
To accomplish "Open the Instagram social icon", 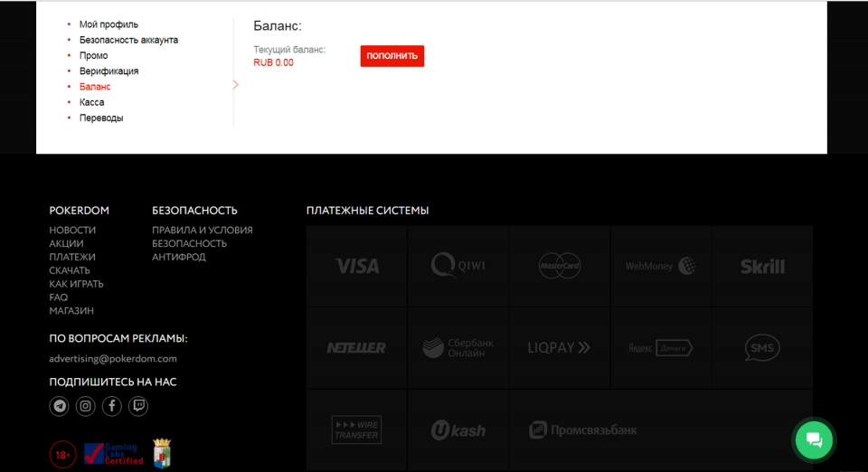I will click(x=86, y=406).
